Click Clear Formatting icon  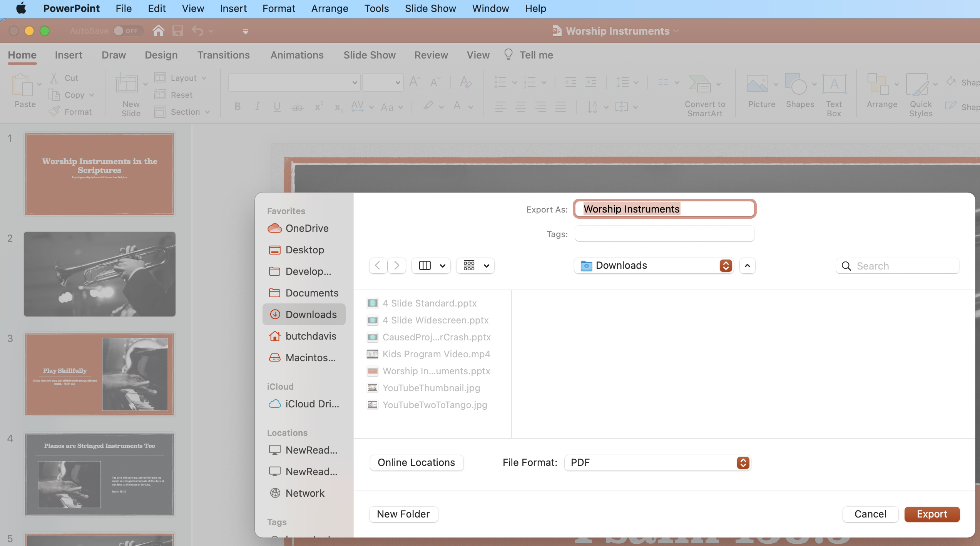tap(466, 82)
